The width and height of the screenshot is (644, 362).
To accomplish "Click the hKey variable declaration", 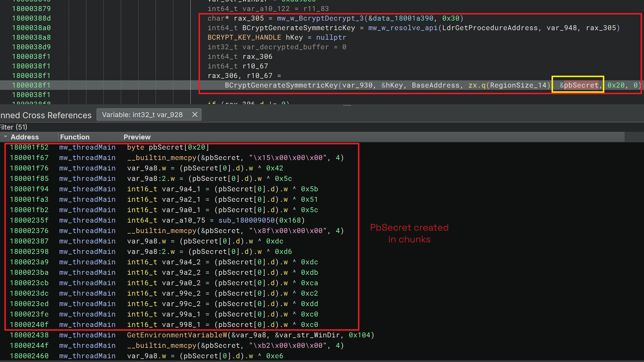I will coord(294,37).
